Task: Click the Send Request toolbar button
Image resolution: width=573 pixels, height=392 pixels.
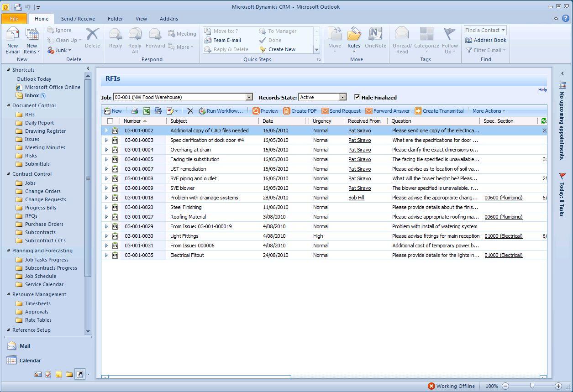Action: 341,111
